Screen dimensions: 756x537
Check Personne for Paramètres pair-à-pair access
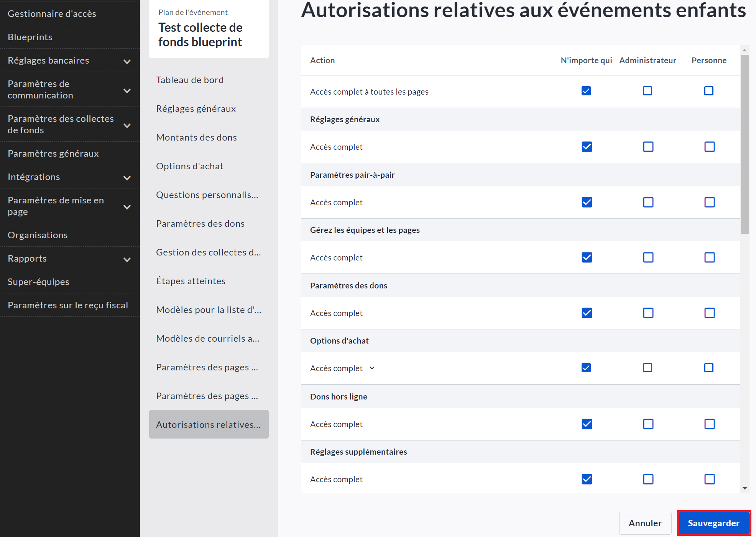[709, 202]
